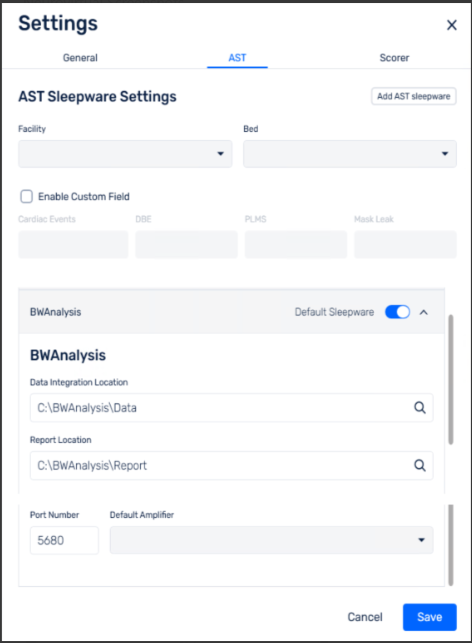The height and width of the screenshot is (643, 472).
Task: Click the sleepware list vertical scrollbar
Action: click(x=451, y=379)
